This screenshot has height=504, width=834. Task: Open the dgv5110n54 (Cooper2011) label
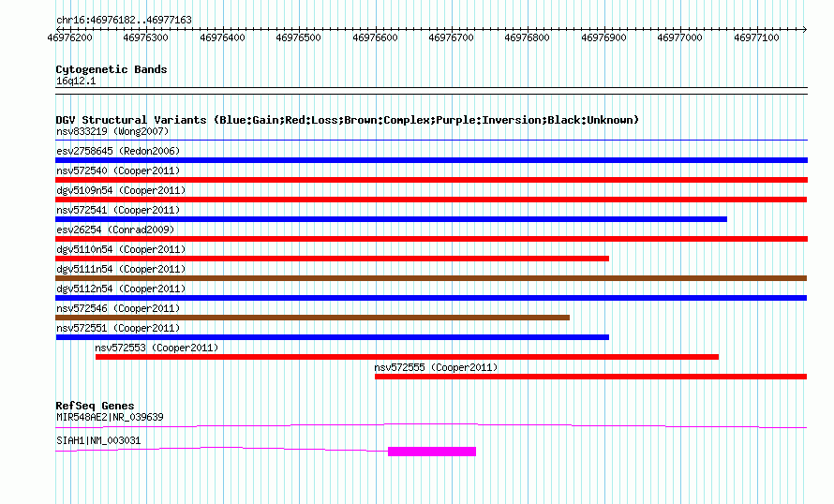coord(121,249)
